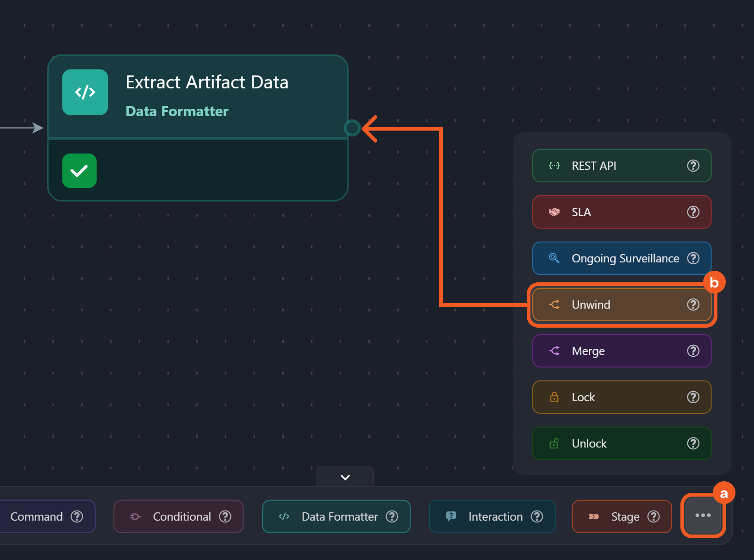Open help for Unlock task
754x560 pixels.
693,443
